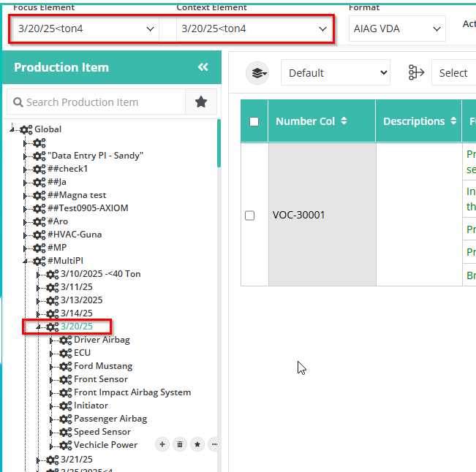
Task: Open the Default view dropdown
Action: (x=336, y=73)
